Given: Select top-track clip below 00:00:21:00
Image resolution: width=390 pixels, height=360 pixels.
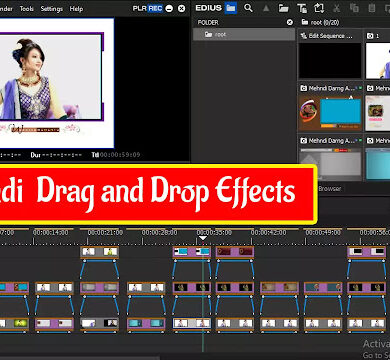Looking at the screenshot, I should 99,252.
